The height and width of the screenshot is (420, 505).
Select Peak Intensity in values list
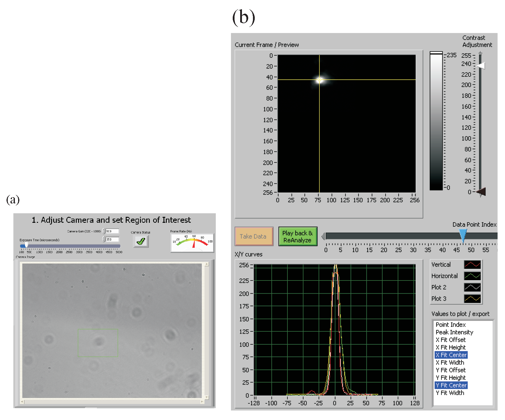[454, 332]
